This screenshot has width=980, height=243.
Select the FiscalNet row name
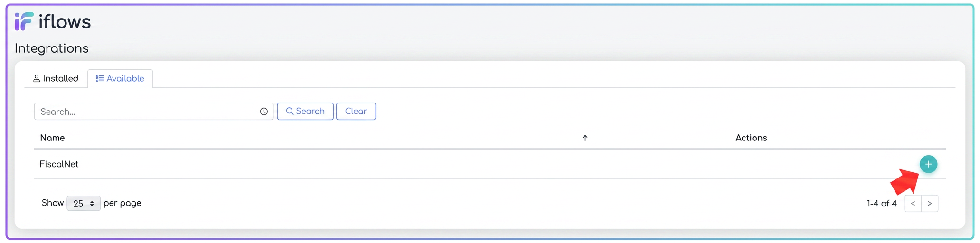59,164
